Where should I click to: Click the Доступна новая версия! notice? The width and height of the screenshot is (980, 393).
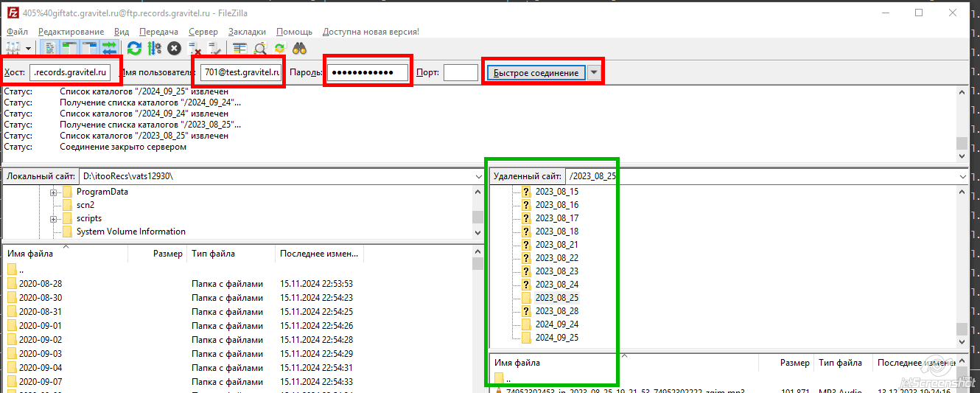(371, 32)
